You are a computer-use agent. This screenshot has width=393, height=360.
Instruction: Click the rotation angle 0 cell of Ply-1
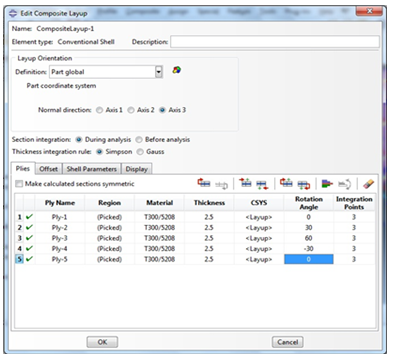click(309, 217)
